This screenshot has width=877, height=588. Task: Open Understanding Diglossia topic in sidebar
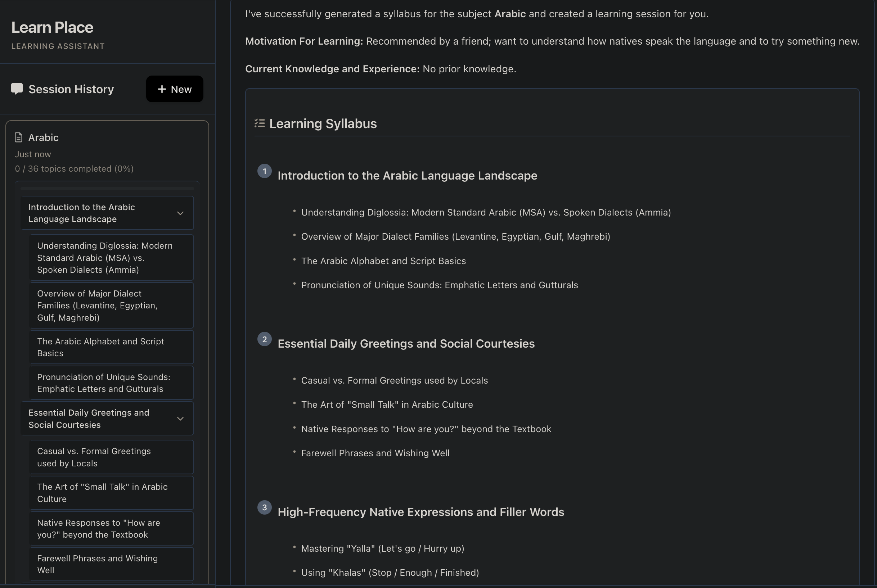tap(111, 258)
